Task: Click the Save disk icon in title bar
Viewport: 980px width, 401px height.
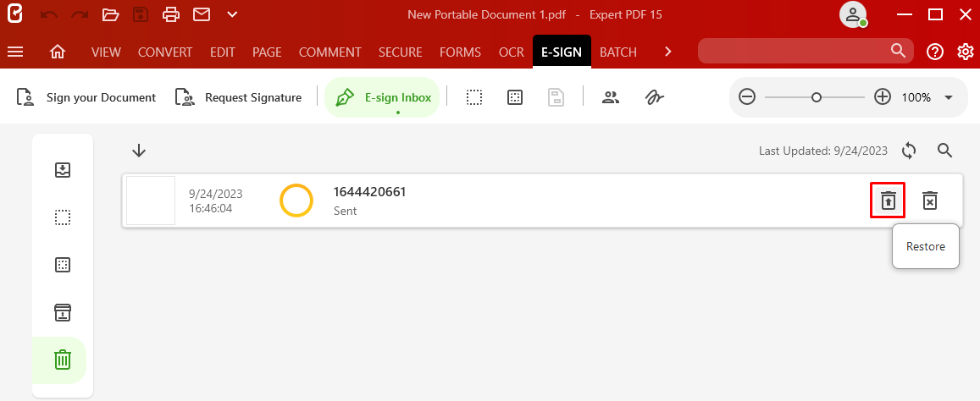Action: (141, 14)
